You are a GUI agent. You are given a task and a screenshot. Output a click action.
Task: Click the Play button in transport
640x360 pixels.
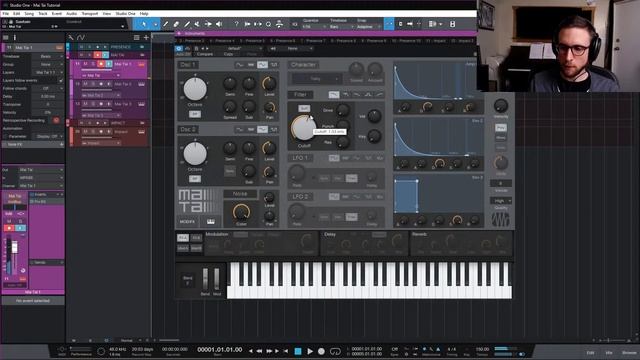[x=310, y=351]
